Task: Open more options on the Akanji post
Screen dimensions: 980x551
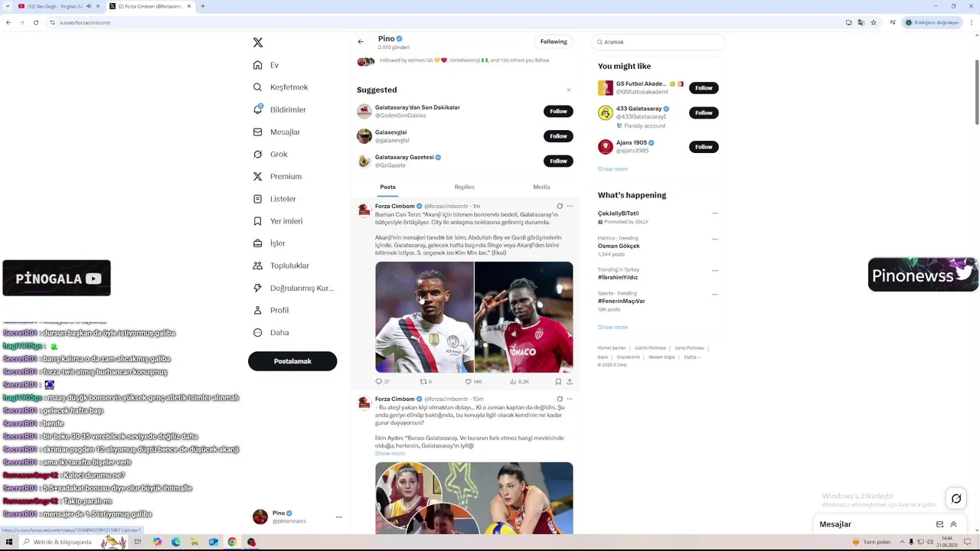Action: coord(570,206)
